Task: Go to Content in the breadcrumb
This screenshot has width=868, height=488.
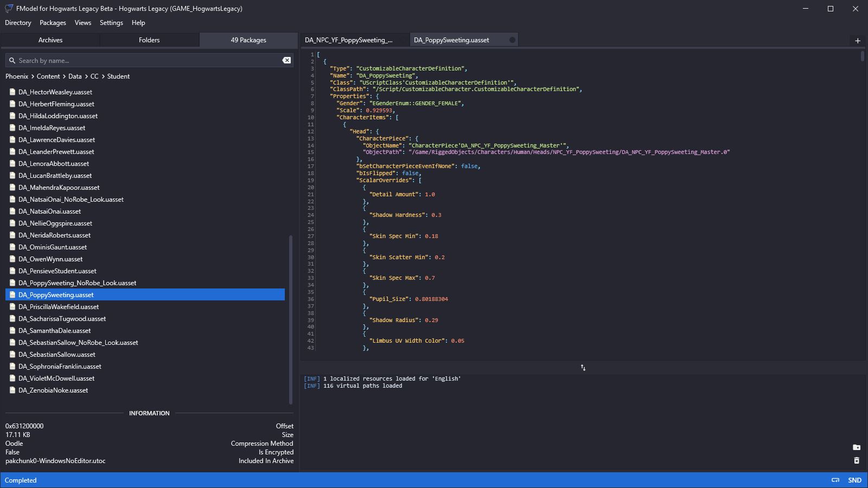Action: [x=48, y=76]
